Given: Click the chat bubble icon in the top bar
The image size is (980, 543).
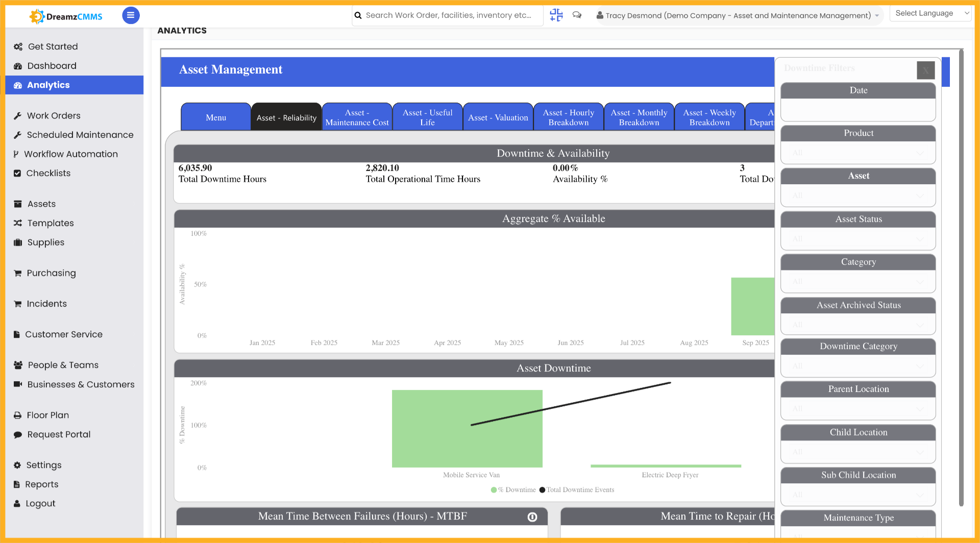Looking at the screenshot, I should coord(577,15).
